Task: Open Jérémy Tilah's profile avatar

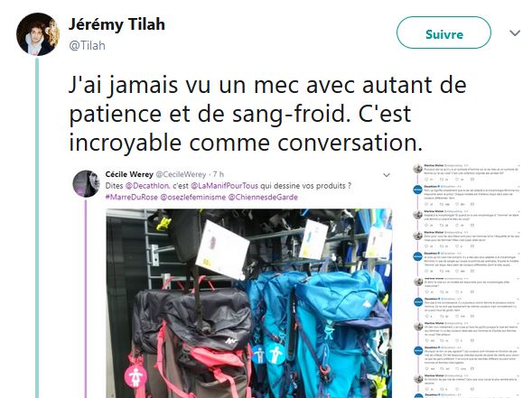Action: 38,34
